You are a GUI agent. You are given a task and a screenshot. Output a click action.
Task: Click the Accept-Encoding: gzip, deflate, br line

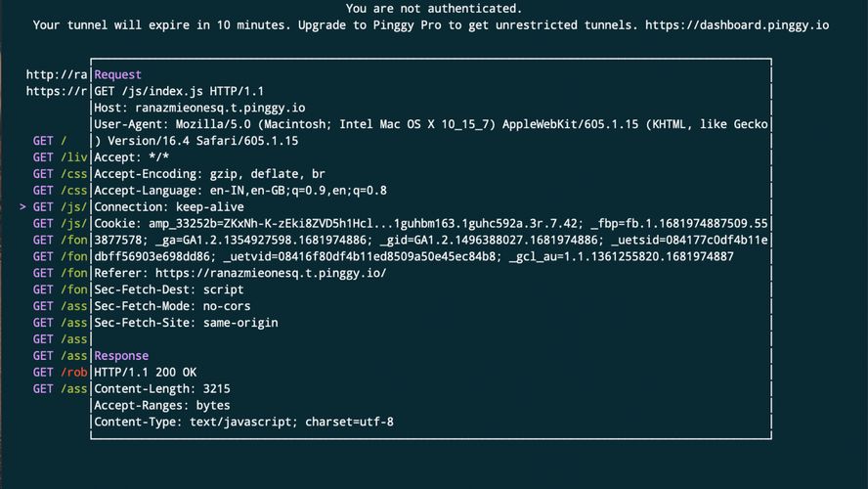click(x=209, y=174)
